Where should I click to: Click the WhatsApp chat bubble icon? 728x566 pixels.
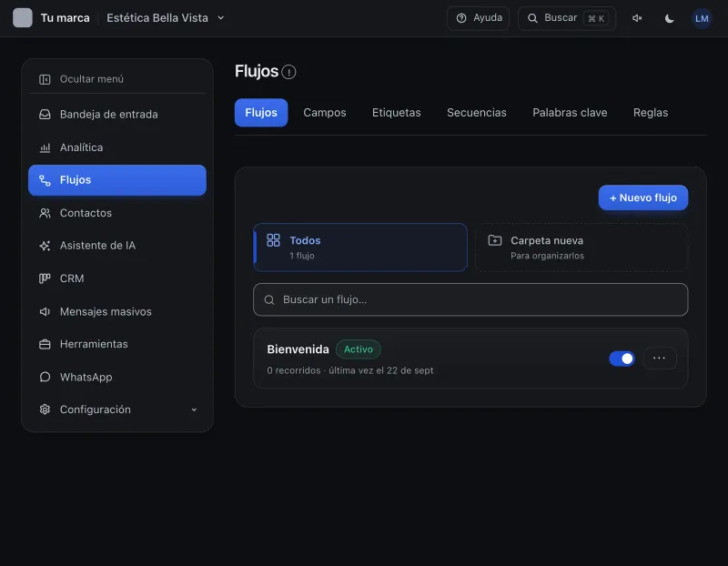(45, 377)
